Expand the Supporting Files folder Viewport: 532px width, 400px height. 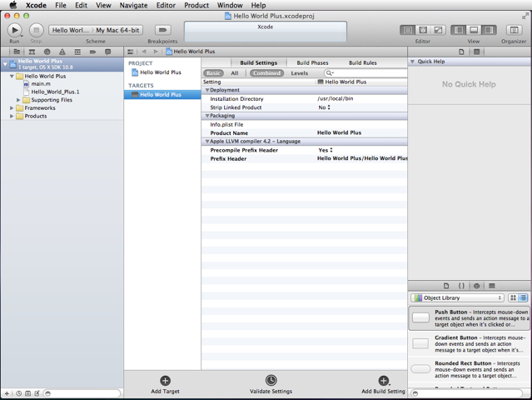tap(18, 100)
